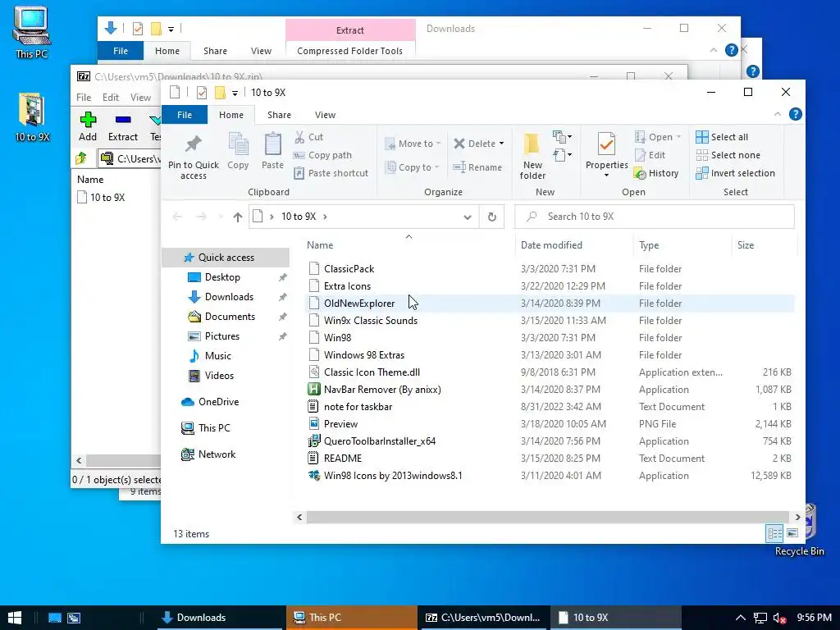Open file History from ribbon

tap(656, 173)
